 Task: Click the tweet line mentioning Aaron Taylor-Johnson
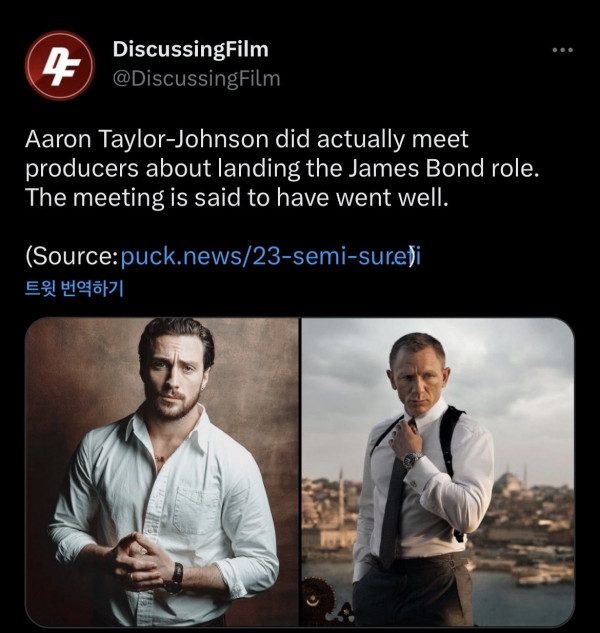247,139
